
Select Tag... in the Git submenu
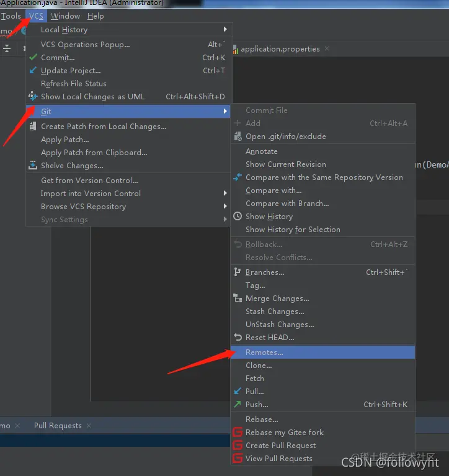coord(322,285)
